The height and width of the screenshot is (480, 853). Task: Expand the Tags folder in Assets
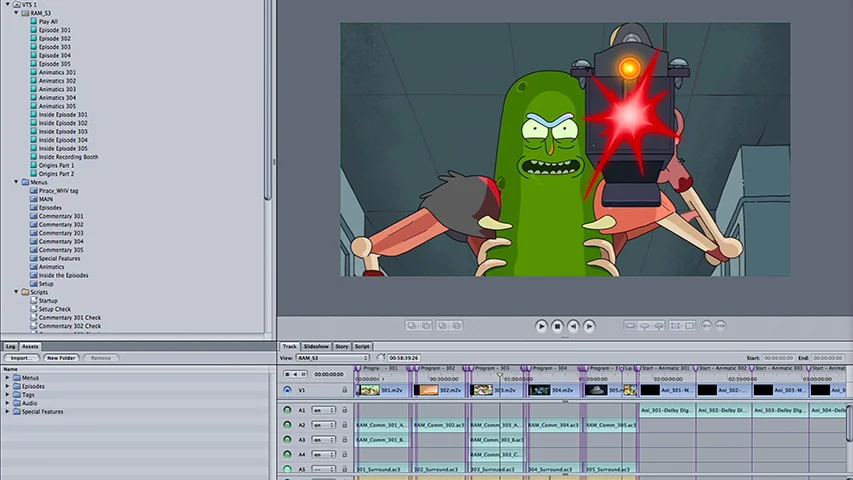pyautogui.click(x=8, y=395)
